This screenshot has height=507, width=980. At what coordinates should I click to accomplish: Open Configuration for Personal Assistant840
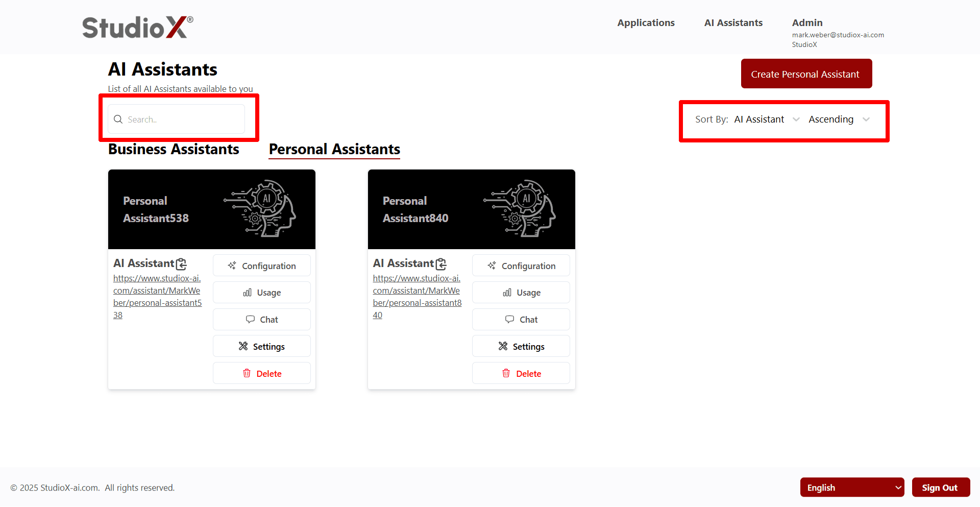click(x=521, y=265)
